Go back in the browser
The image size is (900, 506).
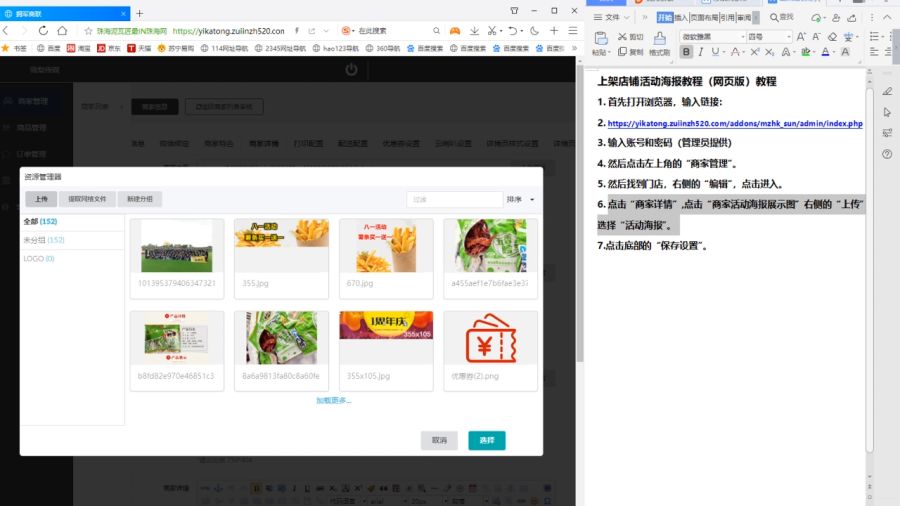tap(6, 30)
